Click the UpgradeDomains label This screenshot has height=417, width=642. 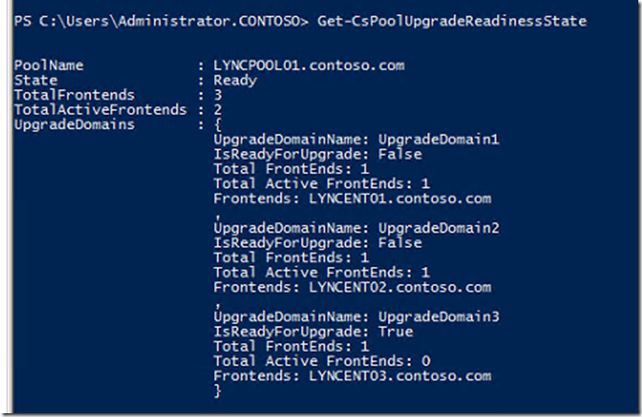(x=74, y=125)
